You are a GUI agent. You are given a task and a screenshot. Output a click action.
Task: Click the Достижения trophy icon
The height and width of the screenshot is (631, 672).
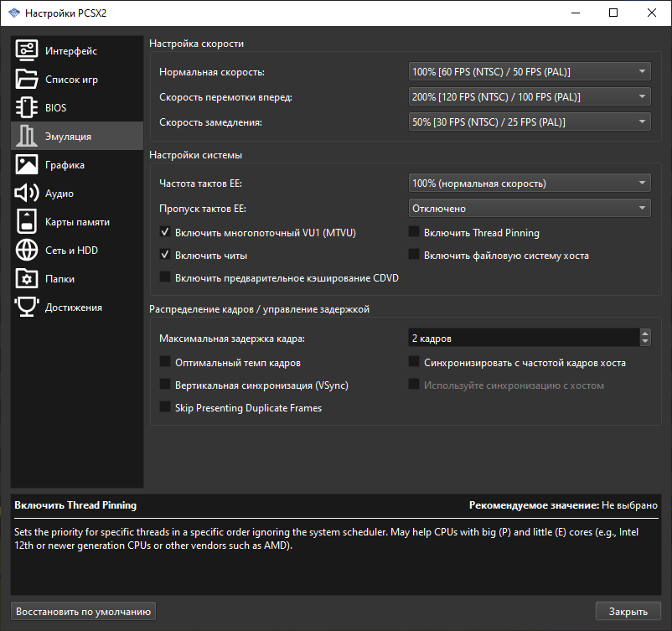click(27, 307)
